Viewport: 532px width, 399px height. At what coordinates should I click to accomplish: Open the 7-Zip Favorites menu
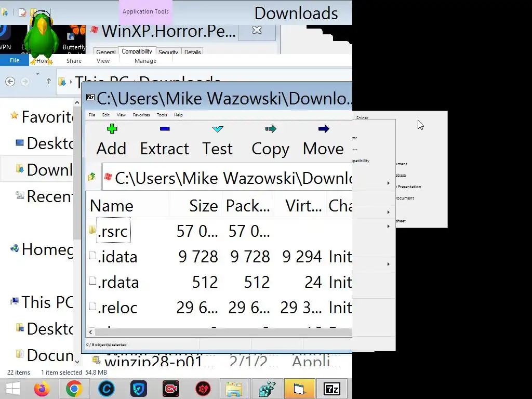pos(141,115)
